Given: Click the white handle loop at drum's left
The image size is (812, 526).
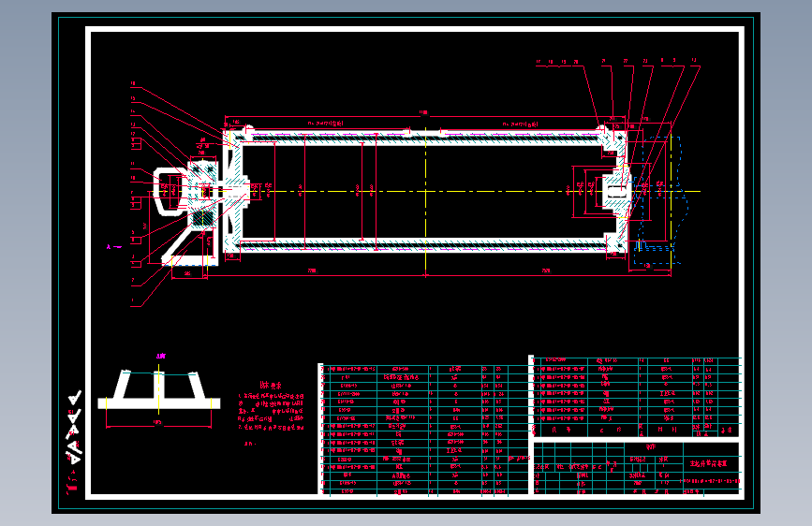Looking at the screenshot, I should coord(170,191).
